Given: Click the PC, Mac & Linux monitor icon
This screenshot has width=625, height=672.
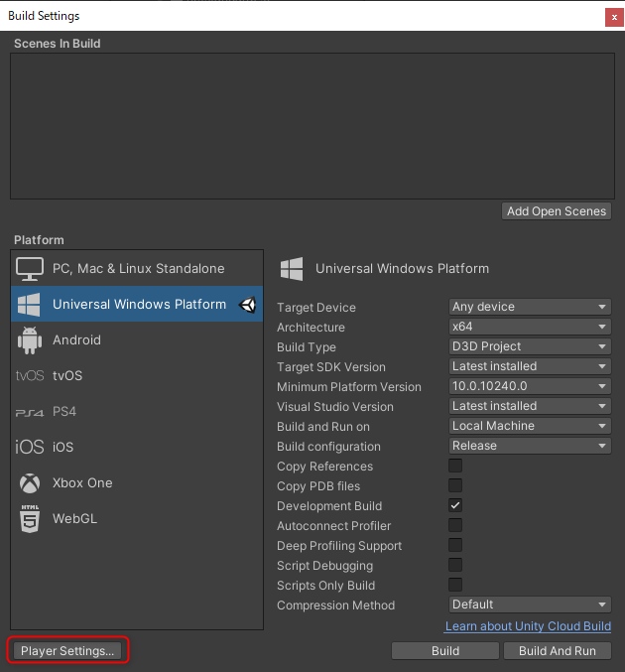Looking at the screenshot, I should [x=30, y=269].
